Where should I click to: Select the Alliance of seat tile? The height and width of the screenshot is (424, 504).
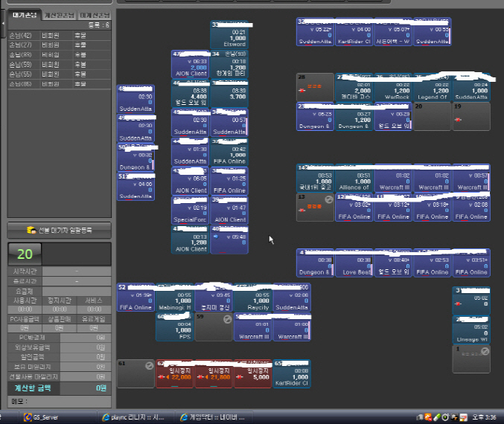[354, 178]
